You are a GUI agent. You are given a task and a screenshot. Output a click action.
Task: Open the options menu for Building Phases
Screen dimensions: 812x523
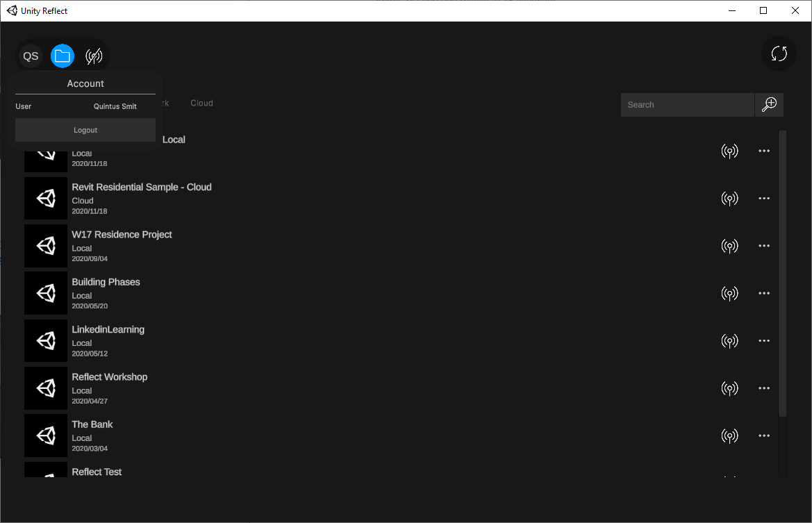pyautogui.click(x=764, y=293)
